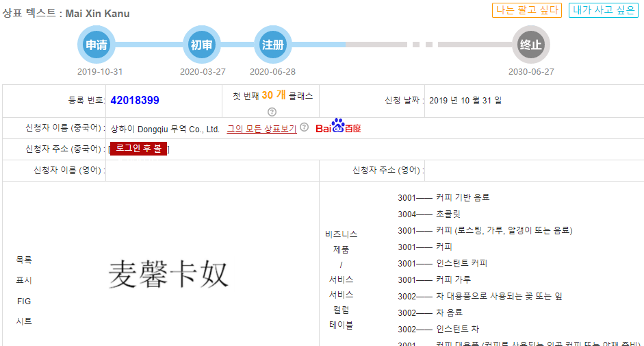This screenshot has width=644, height=346.
Task: Click the Baidu logo icon
Action: (x=338, y=126)
